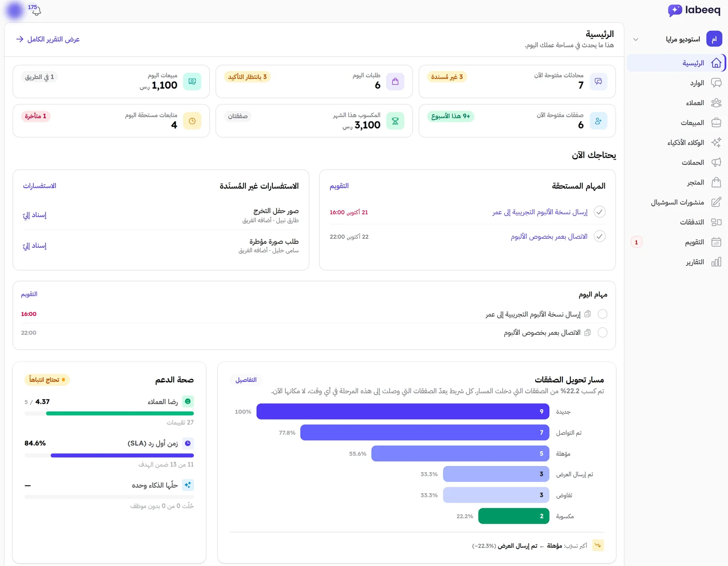Open the blurred user avatar

pos(15,10)
